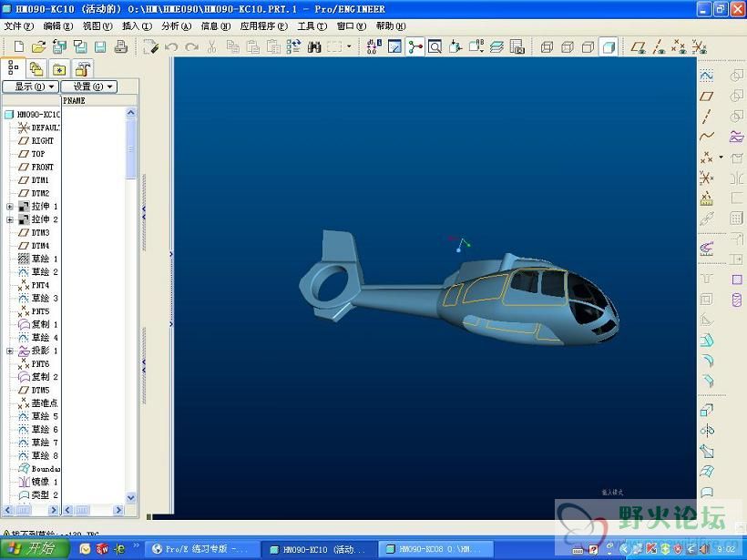747x560 pixels.
Task: Select the PNT4 point in the tree
Action: (x=34, y=285)
